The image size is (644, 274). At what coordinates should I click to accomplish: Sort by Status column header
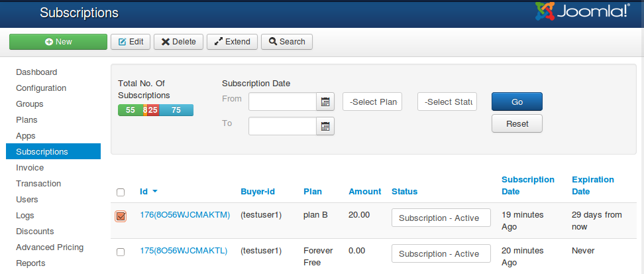[405, 191]
